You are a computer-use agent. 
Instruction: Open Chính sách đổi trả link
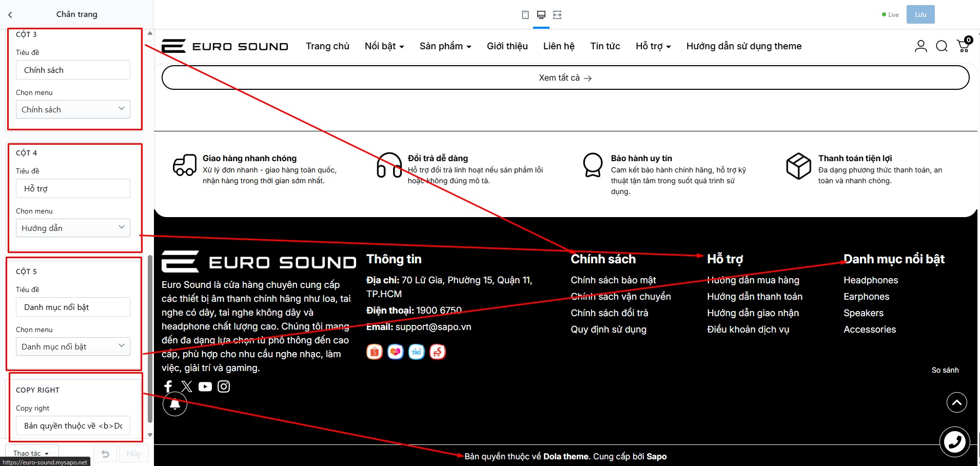point(610,313)
